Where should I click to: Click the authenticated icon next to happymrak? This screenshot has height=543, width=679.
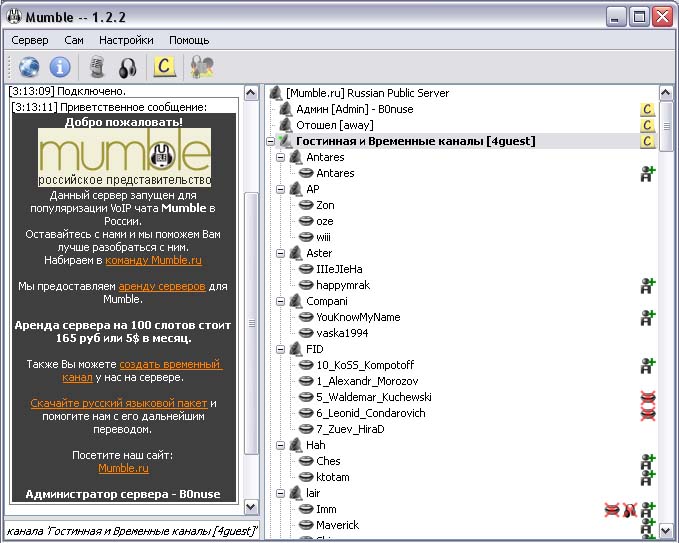click(648, 285)
